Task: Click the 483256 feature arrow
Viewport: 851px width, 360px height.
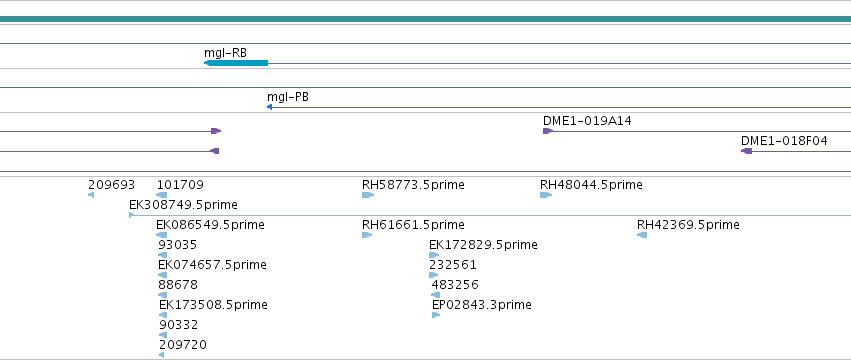Action: point(435,295)
